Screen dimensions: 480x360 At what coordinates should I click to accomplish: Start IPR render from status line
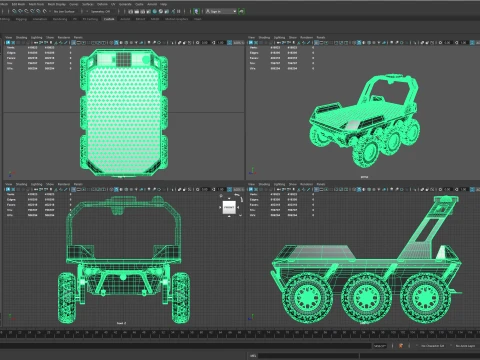(143, 11)
